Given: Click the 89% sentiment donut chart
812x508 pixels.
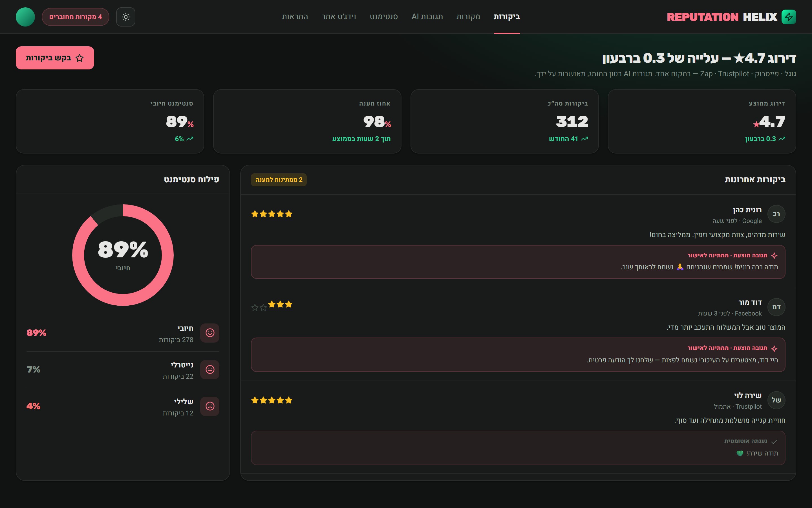Looking at the screenshot, I should click(123, 255).
